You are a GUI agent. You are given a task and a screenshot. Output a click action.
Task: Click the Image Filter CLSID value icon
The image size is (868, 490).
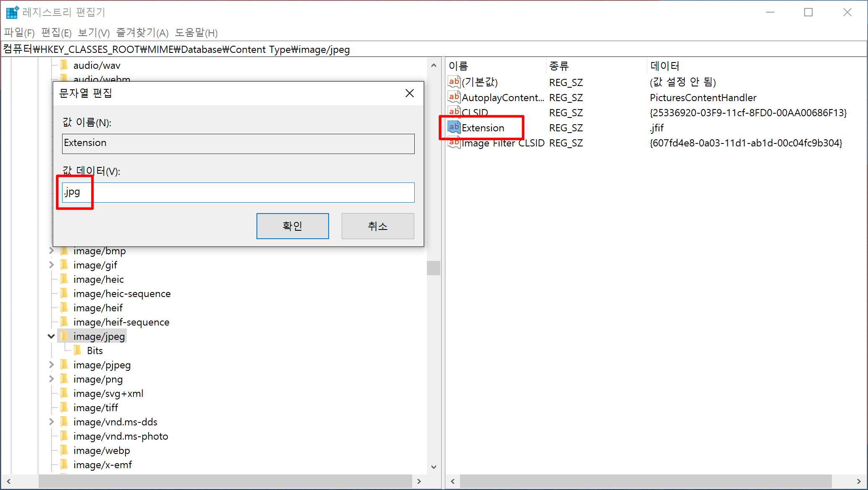(454, 143)
